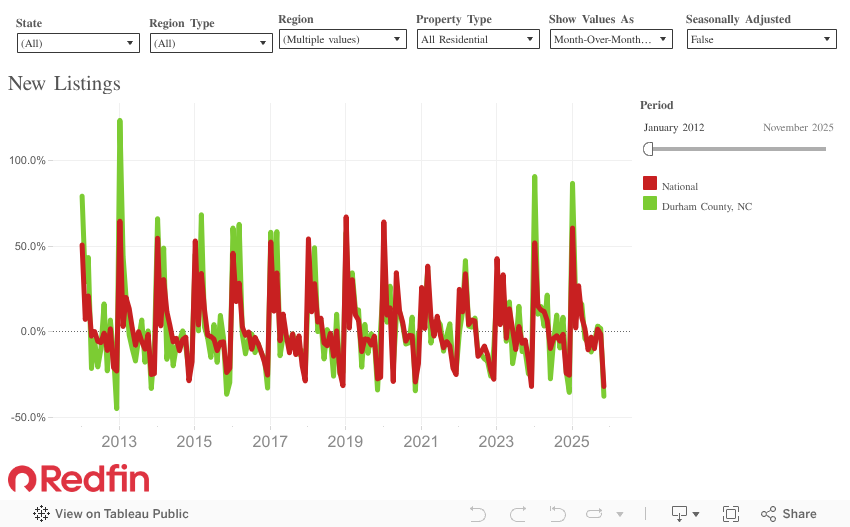850x527 pixels.
Task: Click the 2025 x-axis label
Action: (571, 441)
